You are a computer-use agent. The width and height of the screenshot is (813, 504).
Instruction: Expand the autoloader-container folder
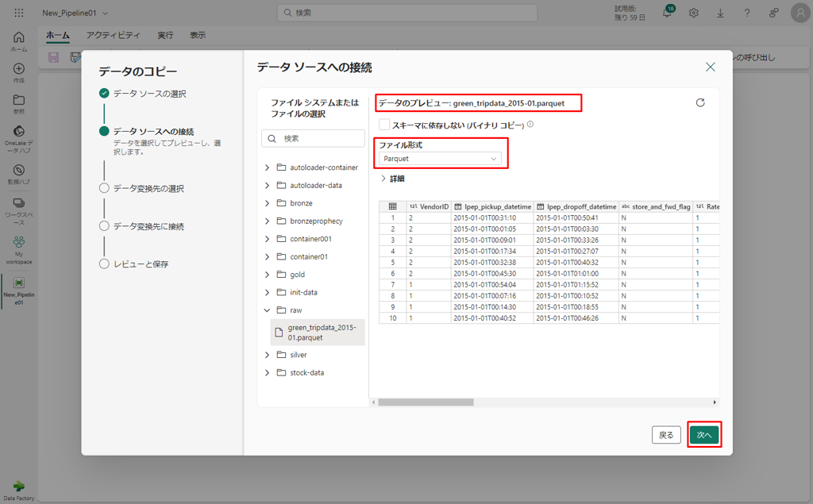tap(267, 167)
